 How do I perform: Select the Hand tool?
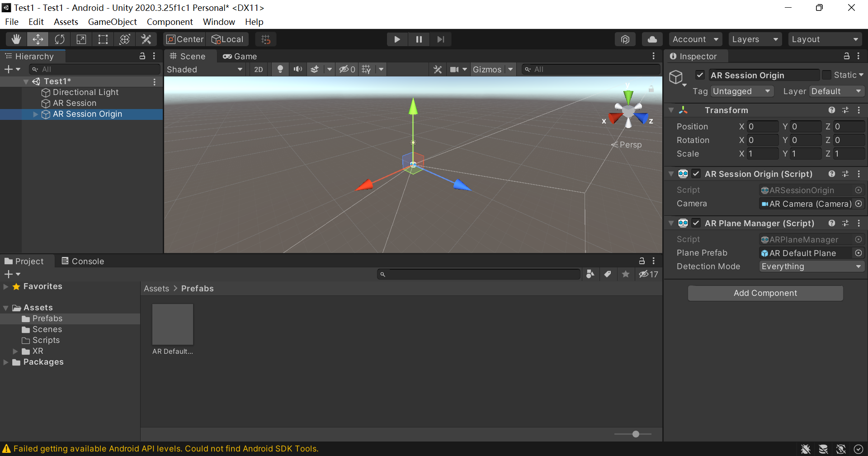pyautogui.click(x=16, y=39)
